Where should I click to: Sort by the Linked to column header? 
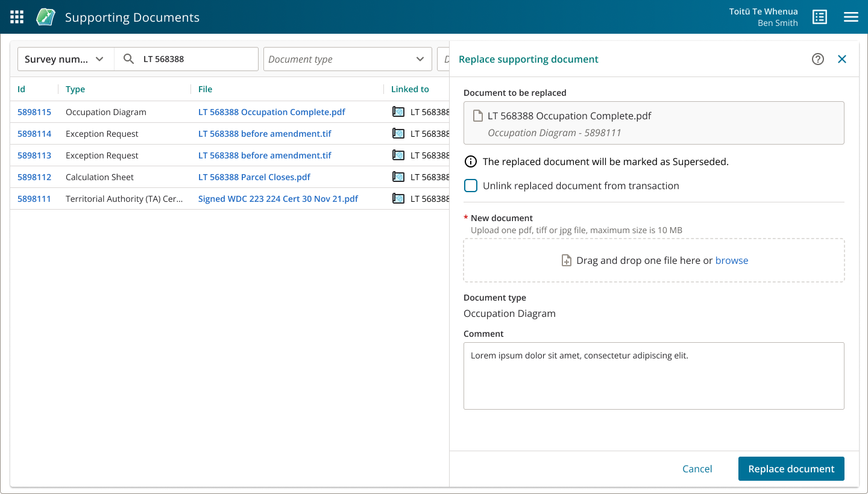[x=410, y=89]
